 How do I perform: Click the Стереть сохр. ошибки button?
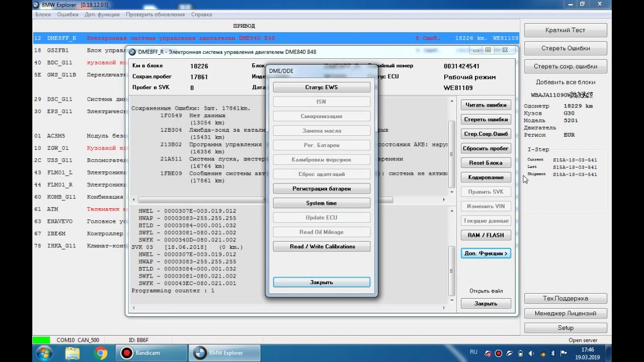565,66
